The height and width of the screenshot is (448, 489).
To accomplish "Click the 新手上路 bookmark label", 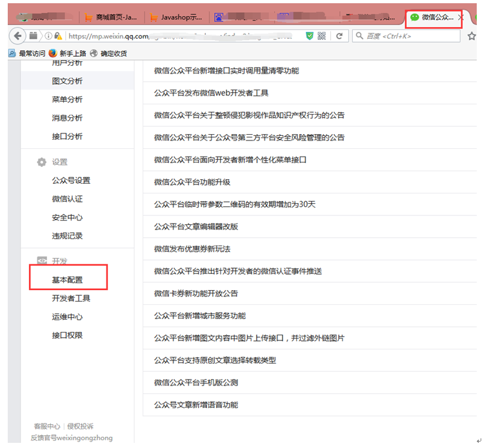I will (x=73, y=54).
